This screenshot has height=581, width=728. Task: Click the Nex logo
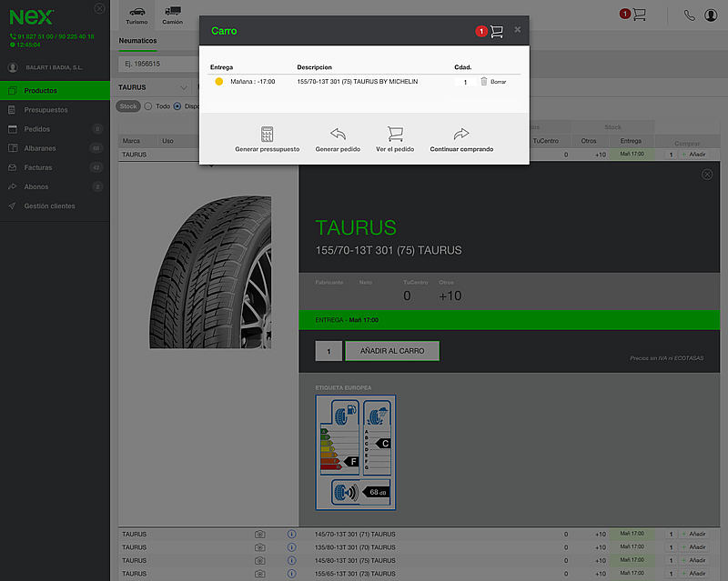31,17
